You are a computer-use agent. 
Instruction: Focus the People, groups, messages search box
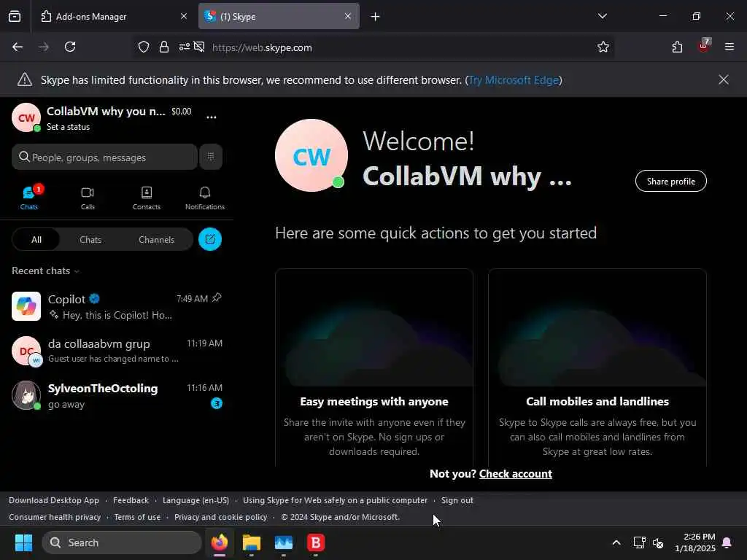click(x=104, y=157)
